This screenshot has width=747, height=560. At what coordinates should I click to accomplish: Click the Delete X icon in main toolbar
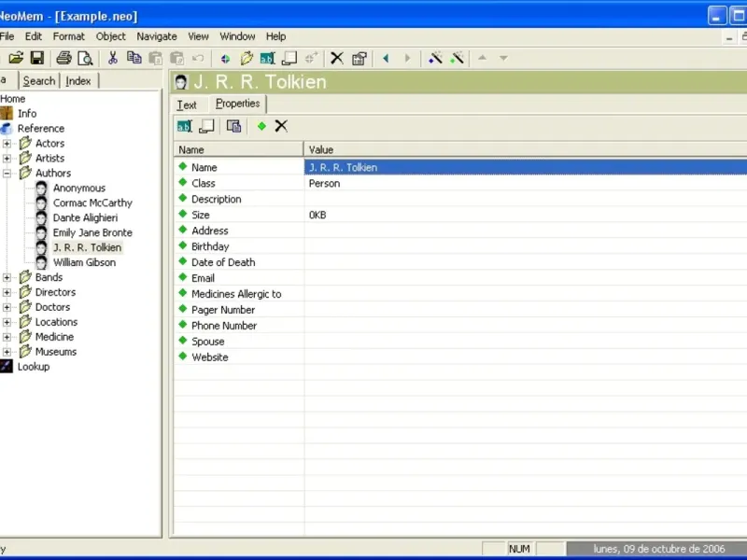pos(337,58)
